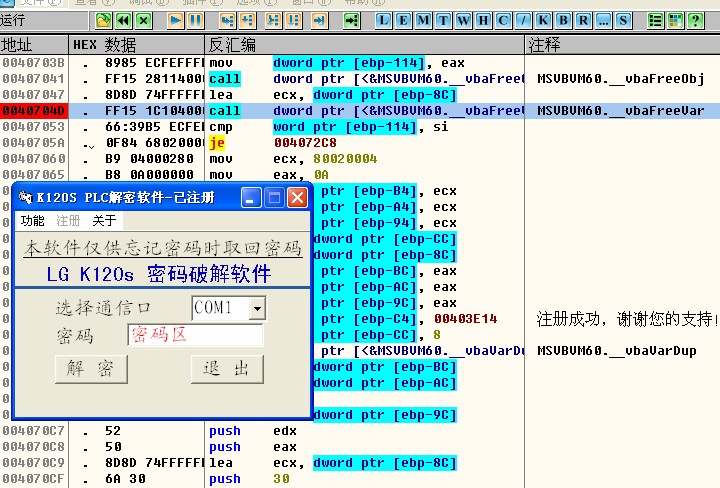The height and width of the screenshot is (488, 720).
Task: Click the Step over toolbar icon
Action: click(248, 21)
